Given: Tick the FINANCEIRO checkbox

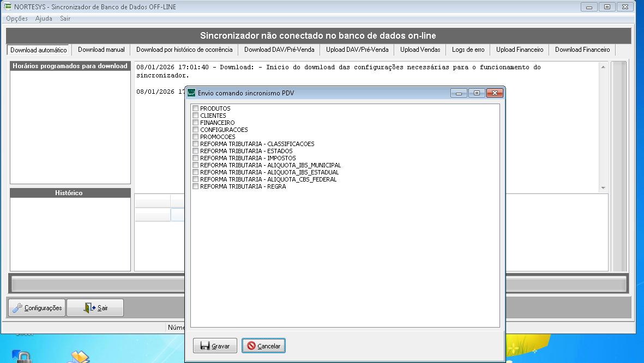Looking at the screenshot, I should (196, 123).
